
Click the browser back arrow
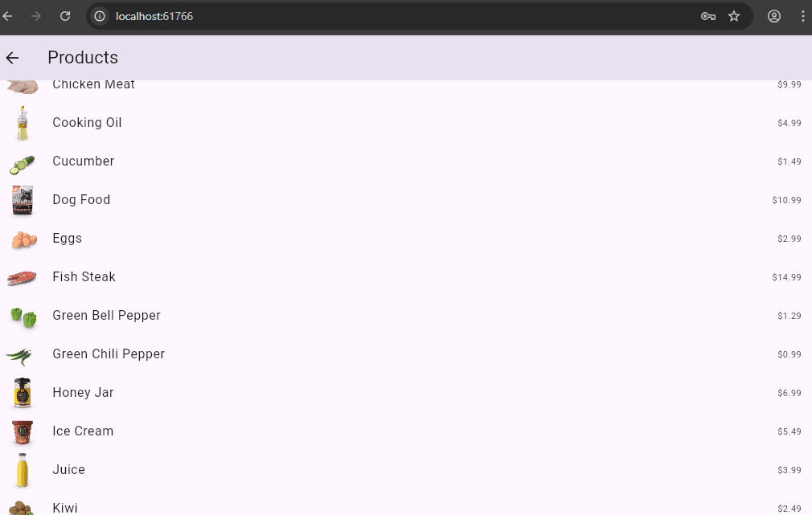click(7, 16)
